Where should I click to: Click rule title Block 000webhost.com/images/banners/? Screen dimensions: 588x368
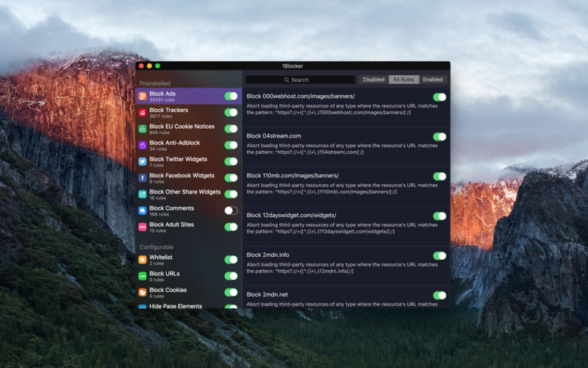click(x=301, y=96)
